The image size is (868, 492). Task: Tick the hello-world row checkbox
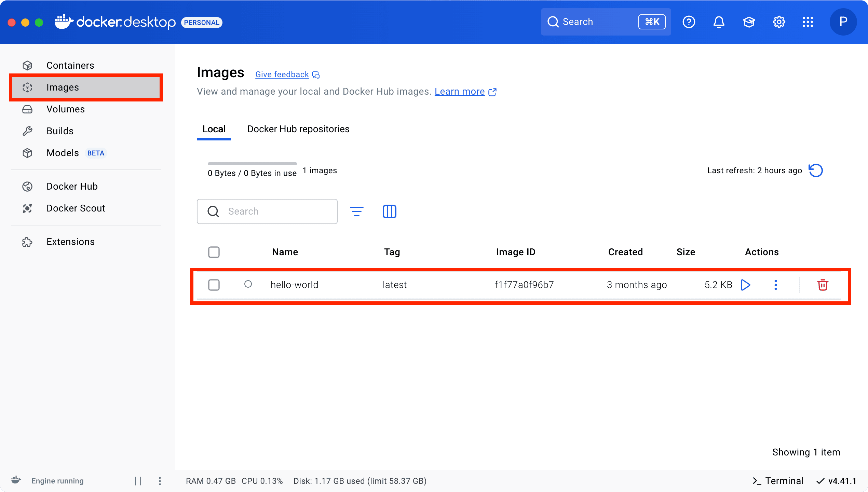214,285
